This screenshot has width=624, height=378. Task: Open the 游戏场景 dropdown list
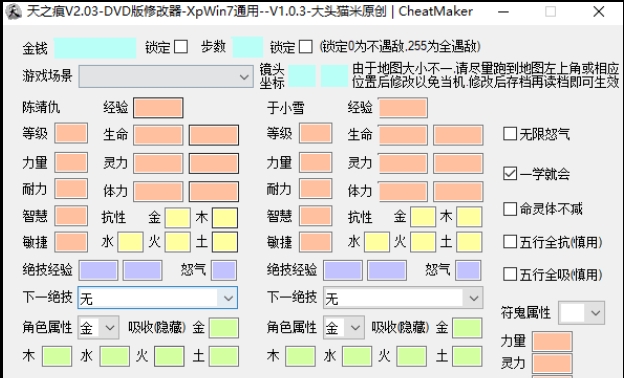coord(166,76)
